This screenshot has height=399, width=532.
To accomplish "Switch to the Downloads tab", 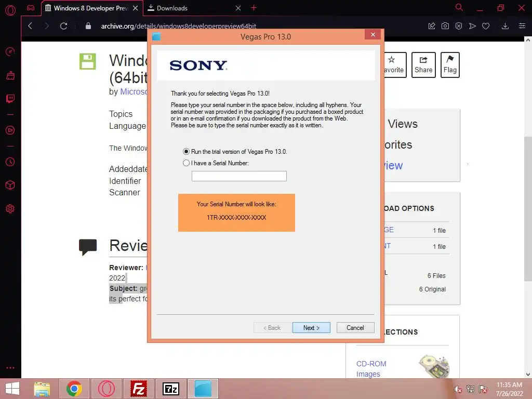I will click(x=193, y=8).
